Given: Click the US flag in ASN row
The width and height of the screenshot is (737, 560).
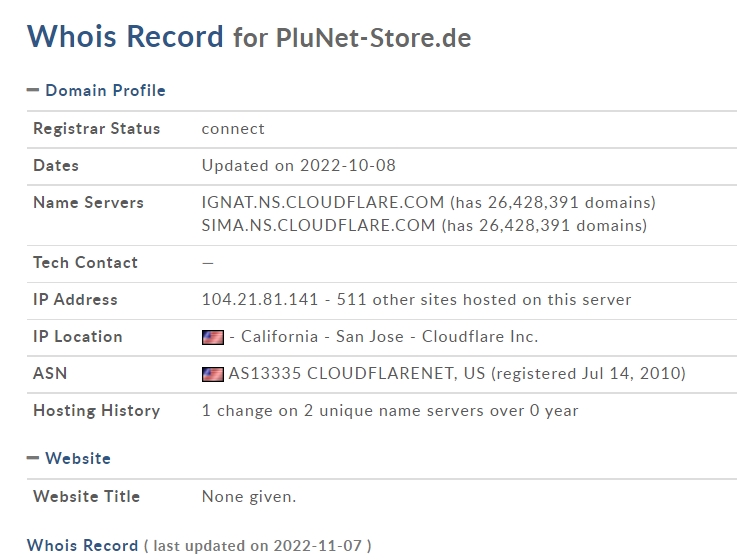Looking at the screenshot, I should coord(213,374).
